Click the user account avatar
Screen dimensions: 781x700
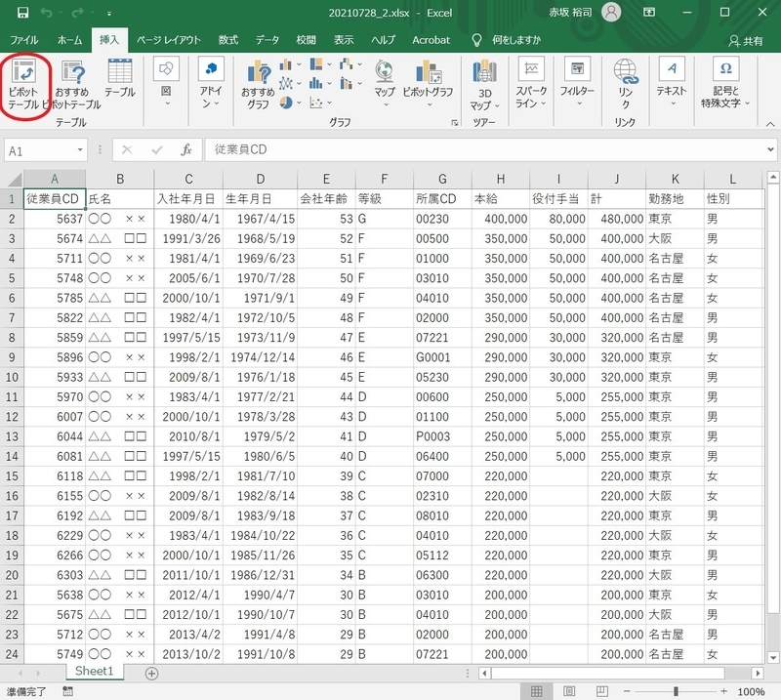(611, 13)
